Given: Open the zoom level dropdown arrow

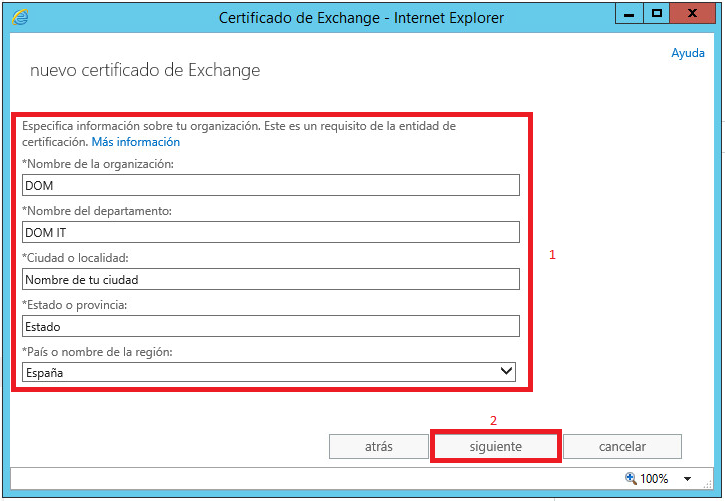Looking at the screenshot, I should (x=688, y=479).
